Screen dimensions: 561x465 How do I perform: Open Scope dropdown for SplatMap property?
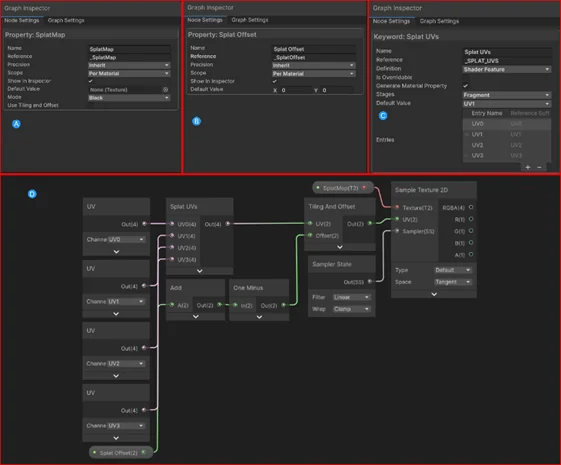[x=129, y=73]
